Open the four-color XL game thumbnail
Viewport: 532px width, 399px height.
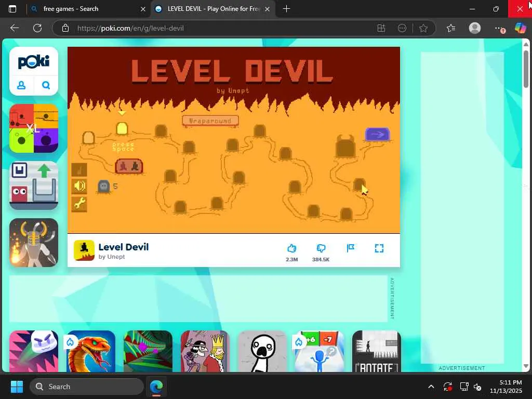click(34, 129)
